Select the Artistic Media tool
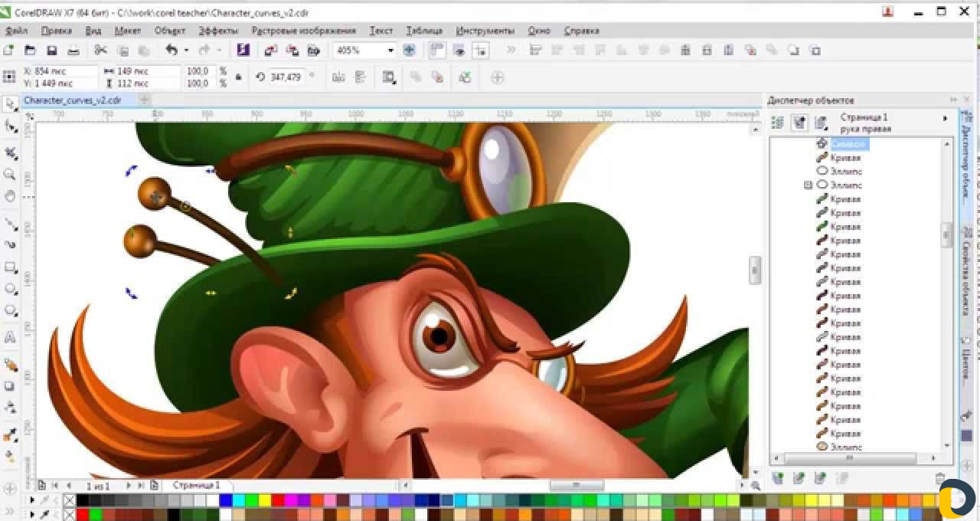The height and width of the screenshot is (521, 980). pos(10,245)
